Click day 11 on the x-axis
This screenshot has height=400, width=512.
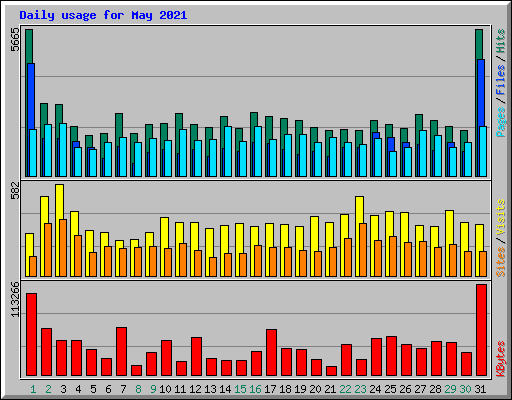[x=180, y=389]
